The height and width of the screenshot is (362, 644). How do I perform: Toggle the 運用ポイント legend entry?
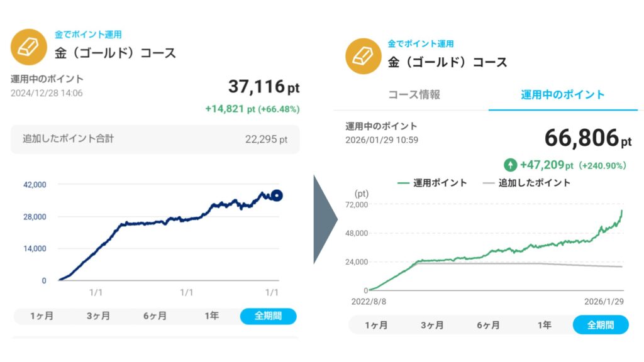[x=433, y=183]
